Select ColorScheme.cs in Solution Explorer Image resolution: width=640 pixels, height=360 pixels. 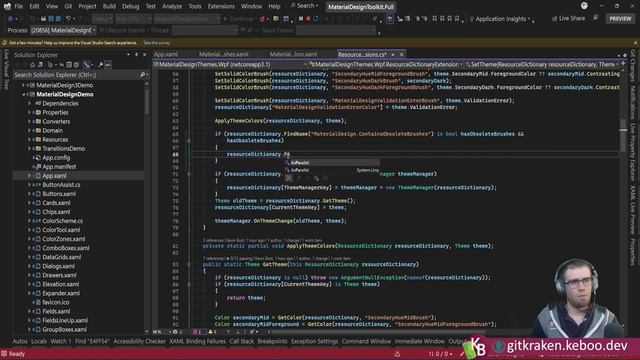click(x=62, y=221)
